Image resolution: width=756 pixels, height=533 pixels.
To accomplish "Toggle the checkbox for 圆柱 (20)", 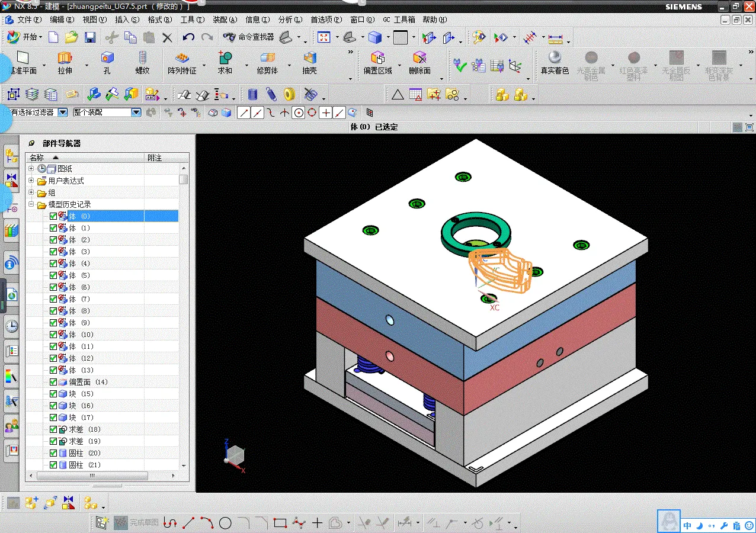I will coord(53,453).
